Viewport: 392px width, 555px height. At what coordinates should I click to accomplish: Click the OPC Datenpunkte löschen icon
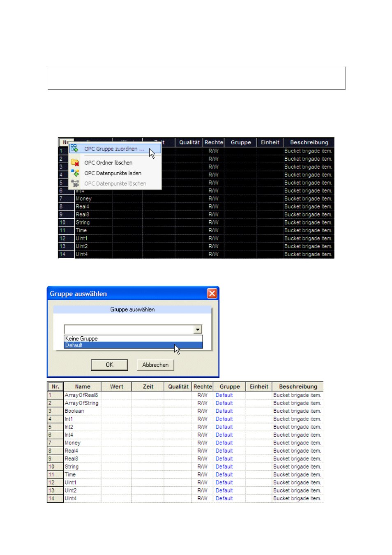[x=75, y=183]
